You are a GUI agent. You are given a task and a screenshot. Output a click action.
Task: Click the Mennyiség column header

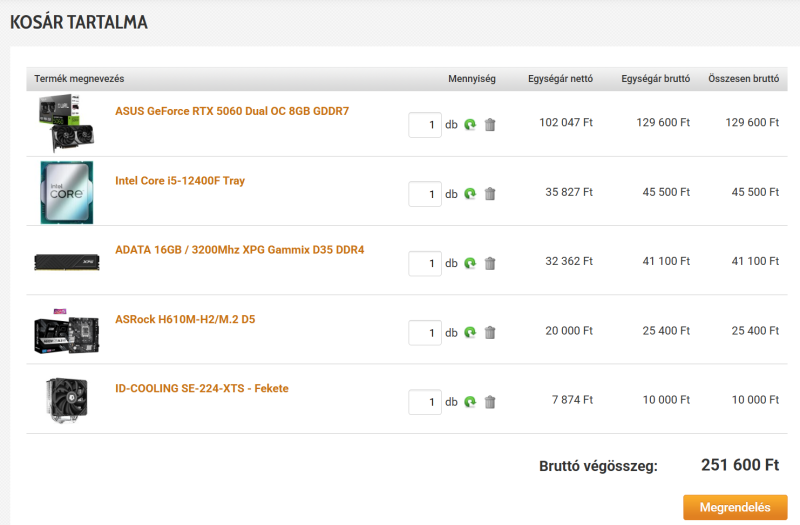[x=472, y=79]
